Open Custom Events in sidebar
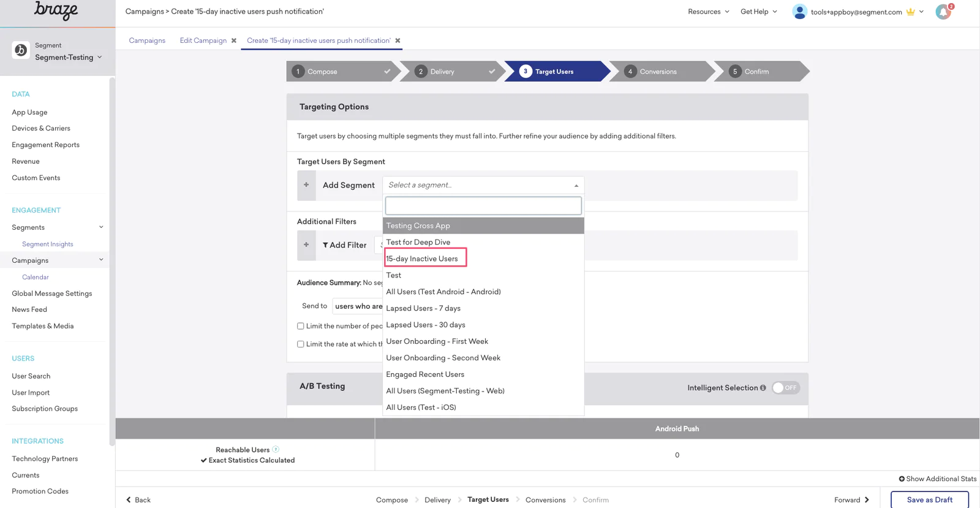 [x=36, y=178]
